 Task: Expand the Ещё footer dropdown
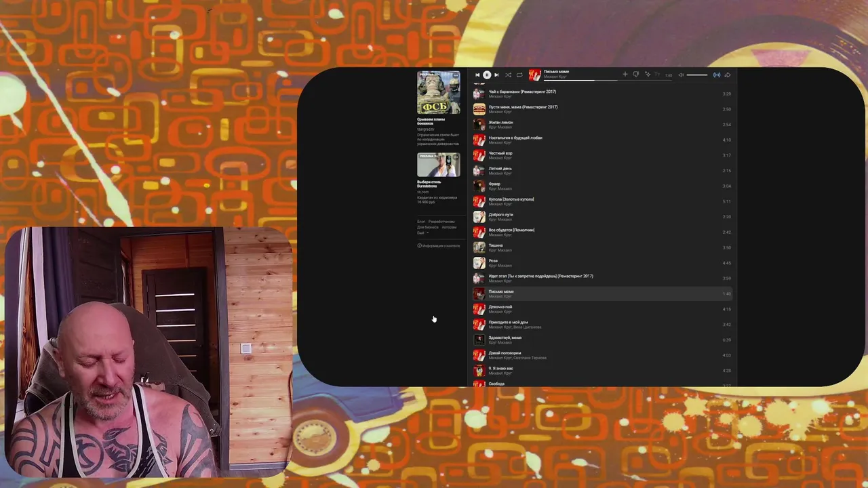coord(423,232)
